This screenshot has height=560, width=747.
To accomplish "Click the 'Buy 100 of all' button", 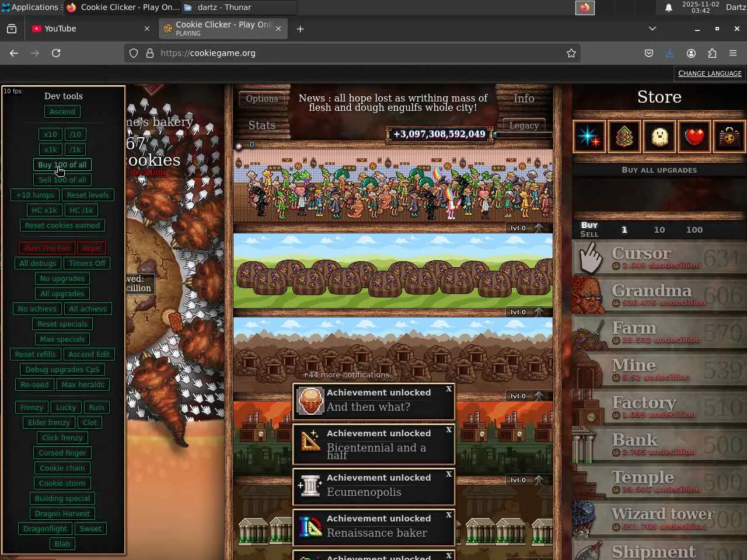I will point(62,165).
